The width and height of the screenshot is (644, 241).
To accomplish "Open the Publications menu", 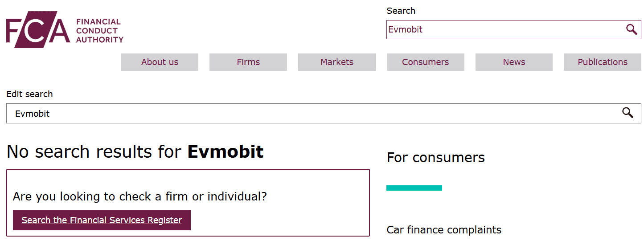I will (603, 62).
